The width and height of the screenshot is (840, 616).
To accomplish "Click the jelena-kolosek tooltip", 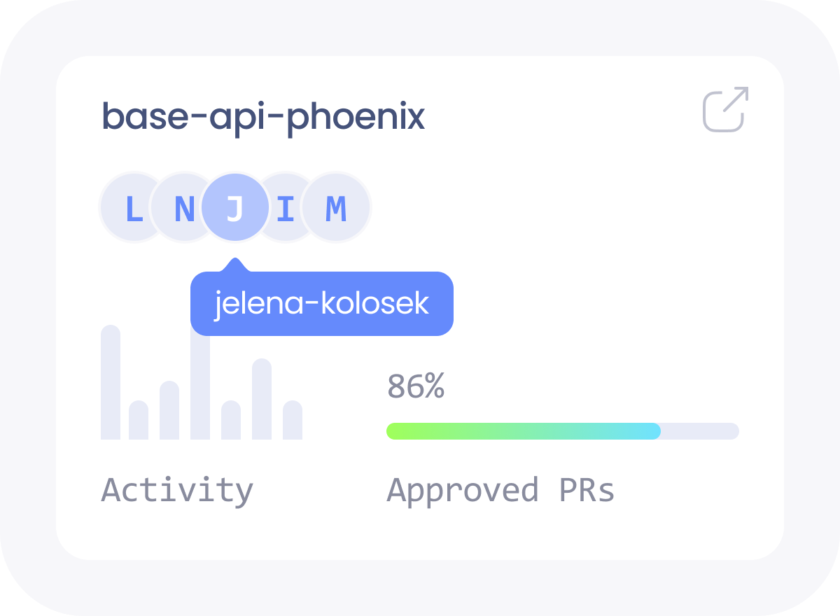I will (322, 304).
